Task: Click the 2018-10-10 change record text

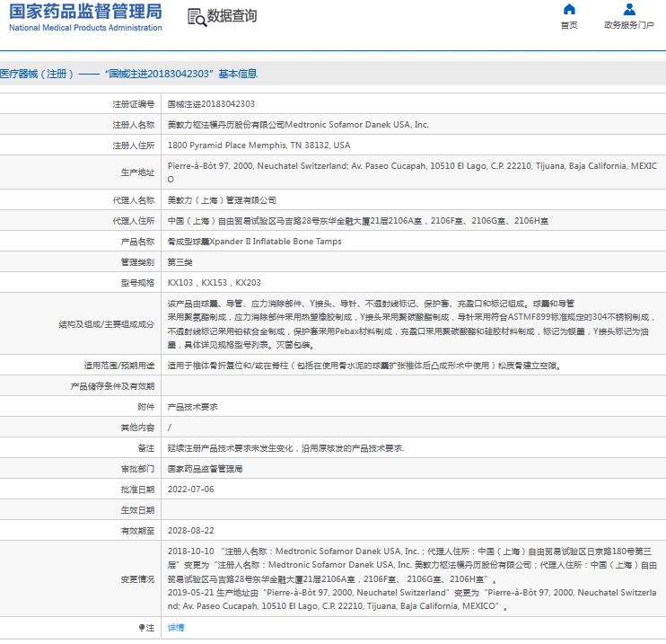Action: pyautogui.click(x=412, y=565)
